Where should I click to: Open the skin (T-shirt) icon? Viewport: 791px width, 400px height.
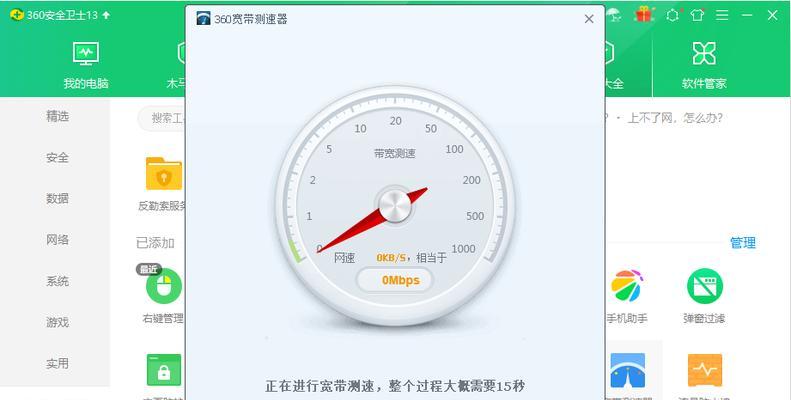coord(697,15)
